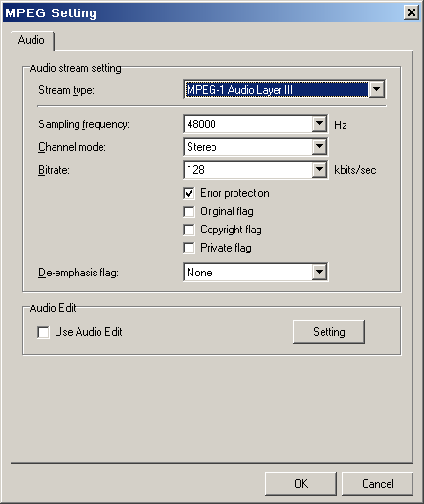Open the Channel mode dropdown arrow
Image resolution: width=424 pixels, height=504 pixels.
pos(319,147)
